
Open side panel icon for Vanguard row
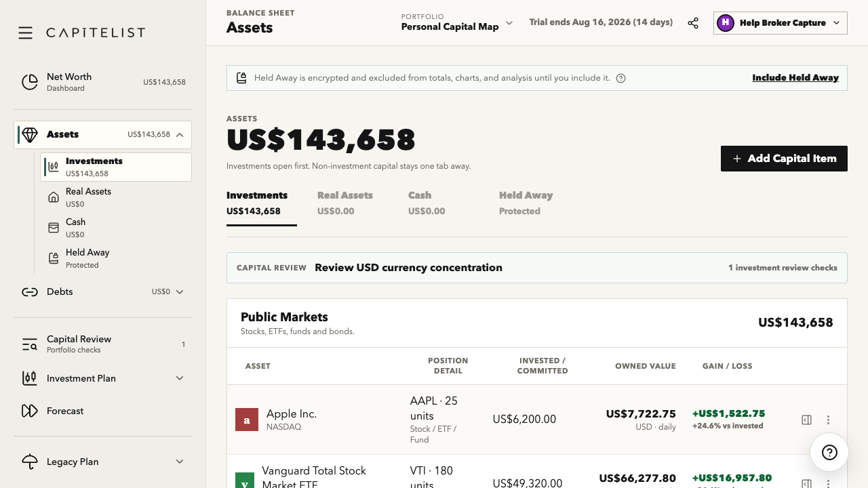(806, 483)
